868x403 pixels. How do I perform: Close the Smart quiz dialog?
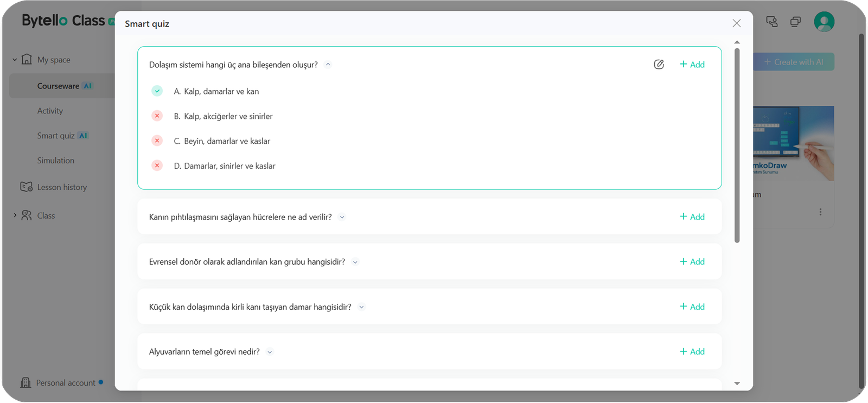pos(736,23)
